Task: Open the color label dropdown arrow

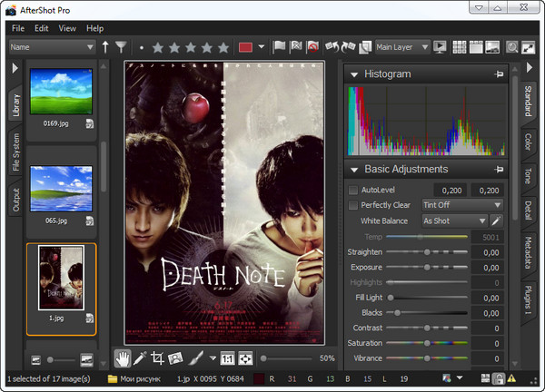Action: 262,47
